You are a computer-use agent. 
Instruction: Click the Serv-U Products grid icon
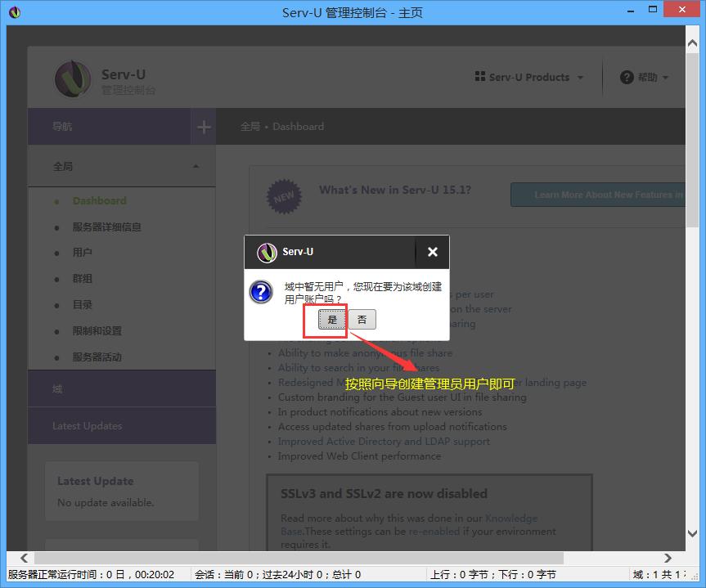[480, 77]
